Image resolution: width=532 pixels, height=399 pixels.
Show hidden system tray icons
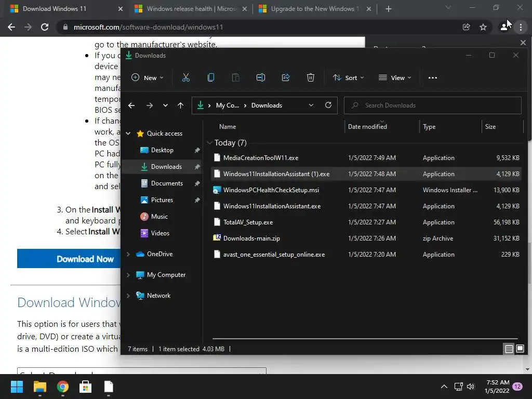[444, 387]
